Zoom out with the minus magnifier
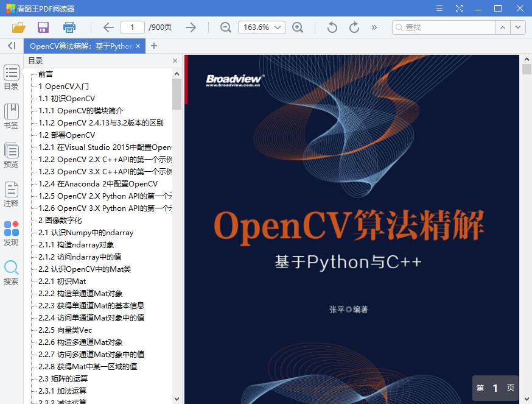532x404 pixels. 226,27
